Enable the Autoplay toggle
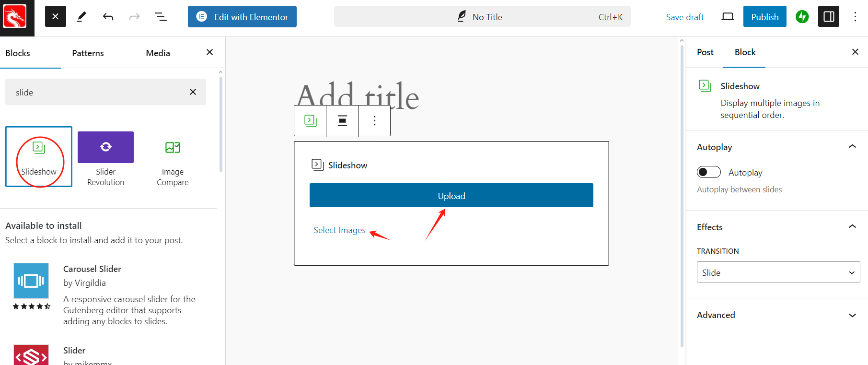This screenshot has height=365, width=868. [x=708, y=172]
